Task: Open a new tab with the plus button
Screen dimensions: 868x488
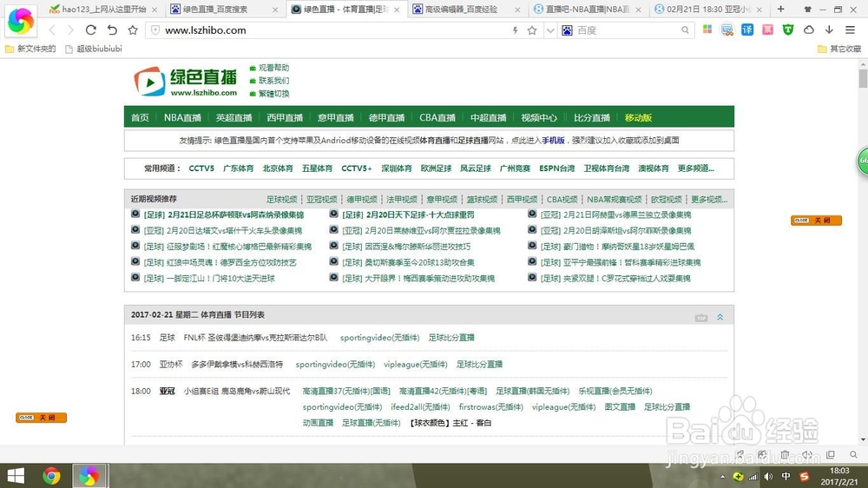Action: 780,9
